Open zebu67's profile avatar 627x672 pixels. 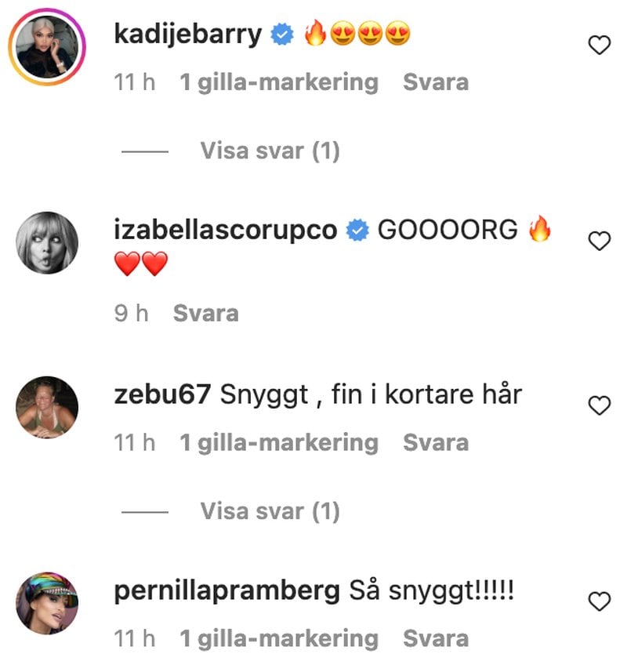[x=47, y=407]
